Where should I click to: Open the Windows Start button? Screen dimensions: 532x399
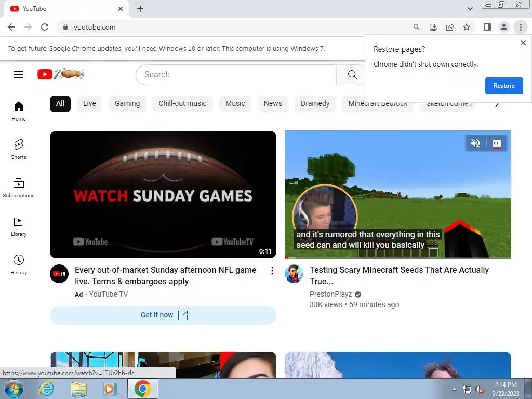tap(14, 389)
